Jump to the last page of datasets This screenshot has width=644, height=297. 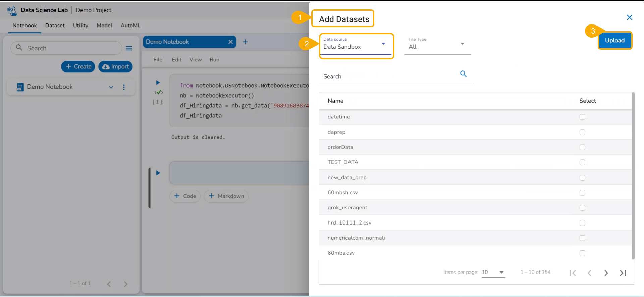(x=623, y=273)
